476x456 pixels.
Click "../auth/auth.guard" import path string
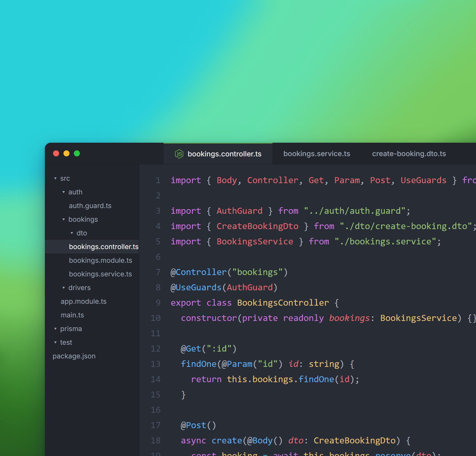(x=355, y=211)
